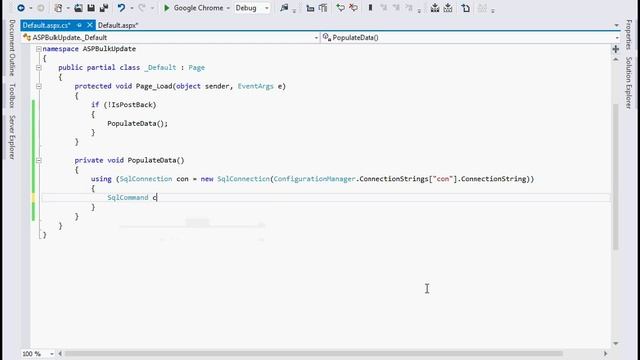The width and height of the screenshot is (640, 360).
Task: Click the red-arrow toolbar icon
Action: pos(353,8)
